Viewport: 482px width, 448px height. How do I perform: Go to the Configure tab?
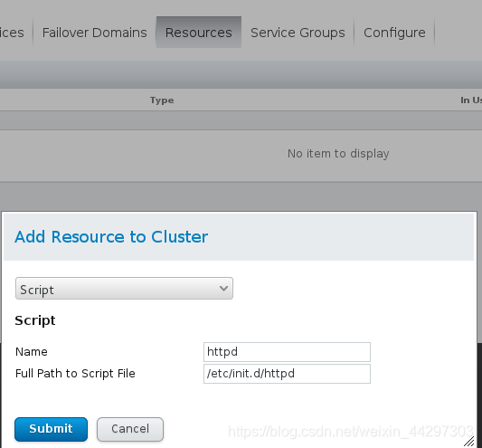(x=394, y=33)
